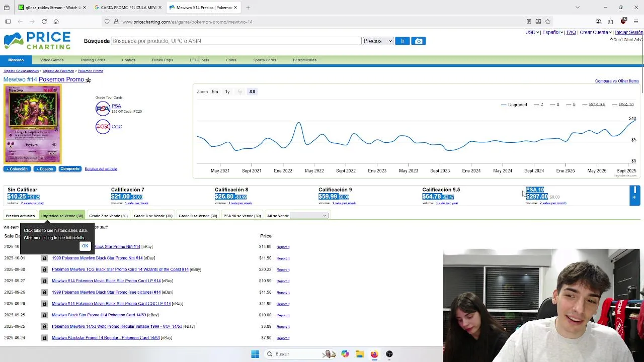The width and height of the screenshot is (644, 362).
Task: Add the card with + Colección button
Action: (x=17, y=169)
